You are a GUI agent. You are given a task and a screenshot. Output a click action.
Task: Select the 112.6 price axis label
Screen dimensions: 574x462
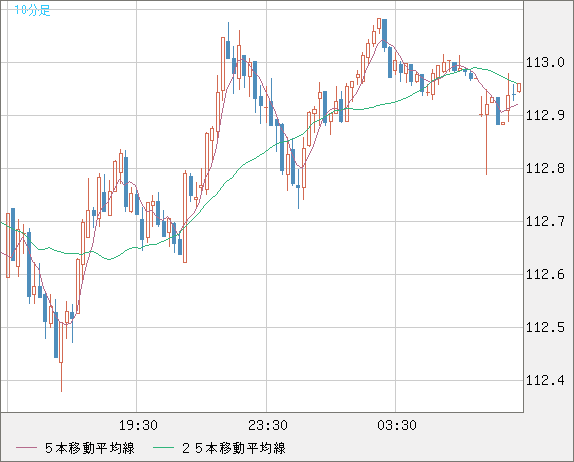pyautogui.click(x=545, y=274)
